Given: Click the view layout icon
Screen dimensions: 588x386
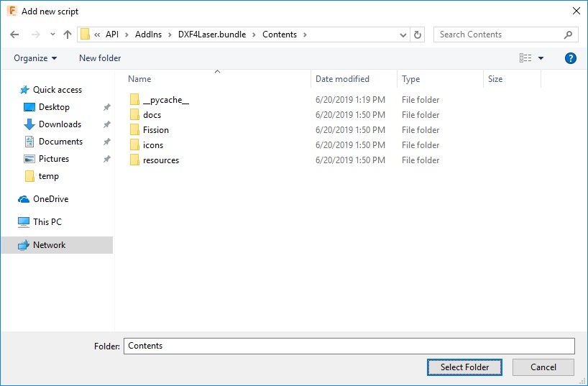Looking at the screenshot, I should (525, 58).
